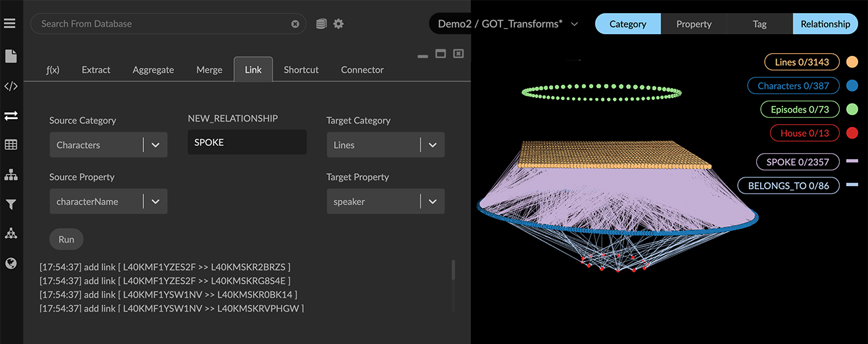Switch to the Aggregate tab
This screenshot has width=868, height=344.
(x=153, y=70)
